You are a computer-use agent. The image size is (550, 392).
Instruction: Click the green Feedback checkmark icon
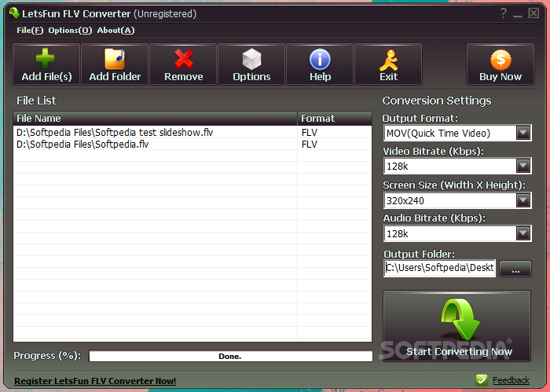point(482,380)
